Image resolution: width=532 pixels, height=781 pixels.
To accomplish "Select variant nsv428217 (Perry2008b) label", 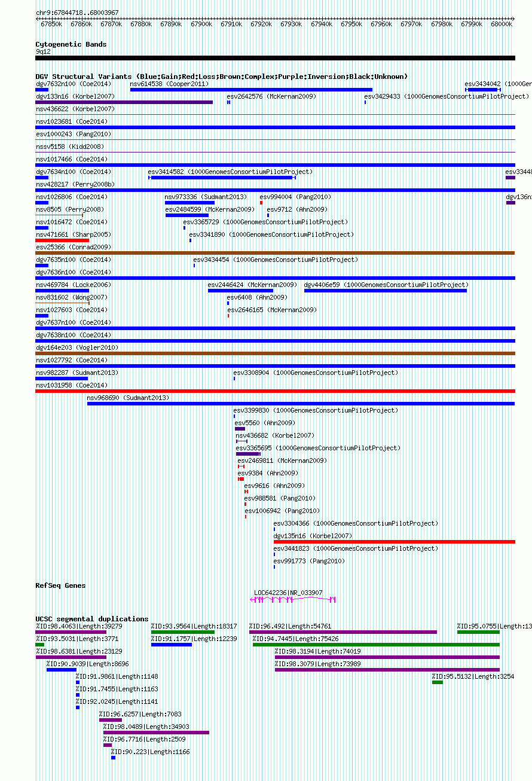I will coord(75,184).
